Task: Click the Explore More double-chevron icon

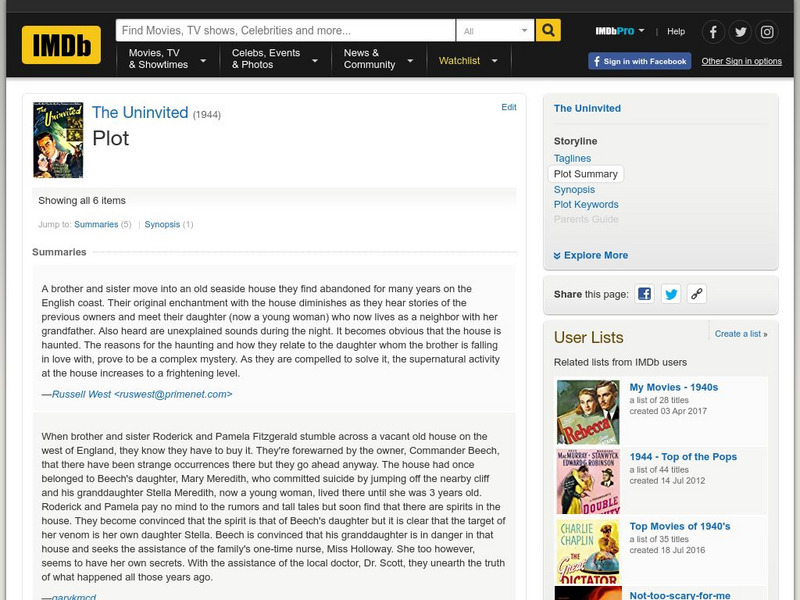Action: 557,256
